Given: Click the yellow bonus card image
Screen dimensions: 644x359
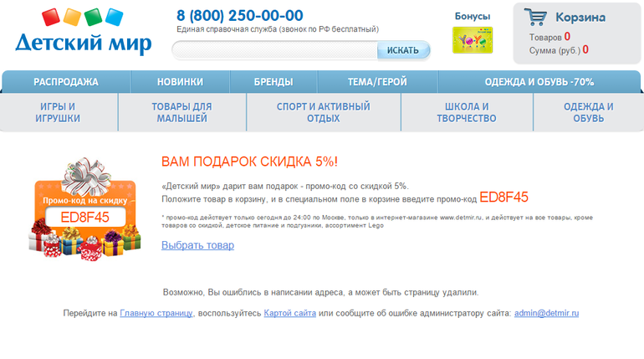Looking at the screenshot, I should 473,40.
